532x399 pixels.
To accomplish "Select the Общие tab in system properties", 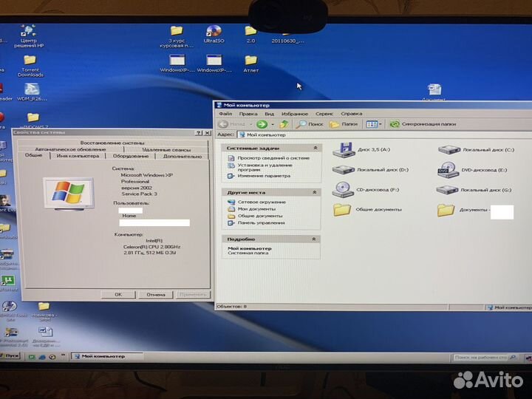I will coord(33,155).
